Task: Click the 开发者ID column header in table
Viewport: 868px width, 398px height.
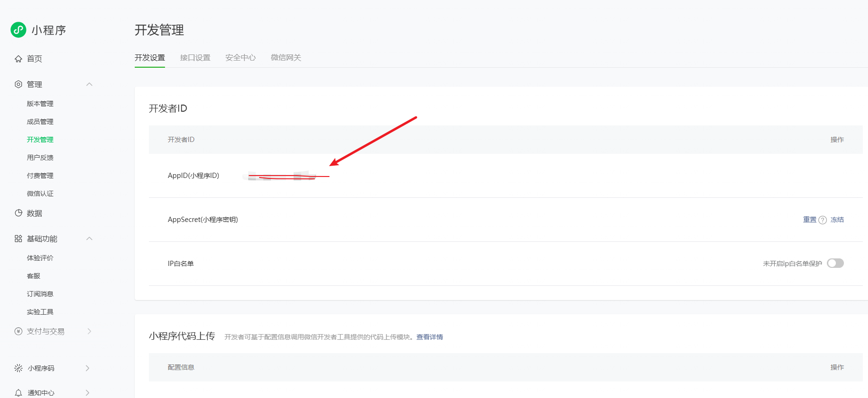Action: (x=181, y=140)
